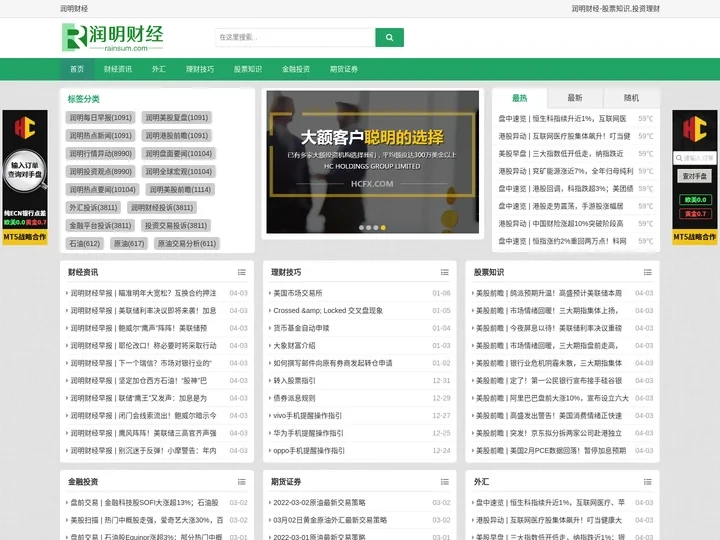The image size is (720, 540).
Task: Open tag 投资交易投诉(3811)
Action: tap(176, 225)
